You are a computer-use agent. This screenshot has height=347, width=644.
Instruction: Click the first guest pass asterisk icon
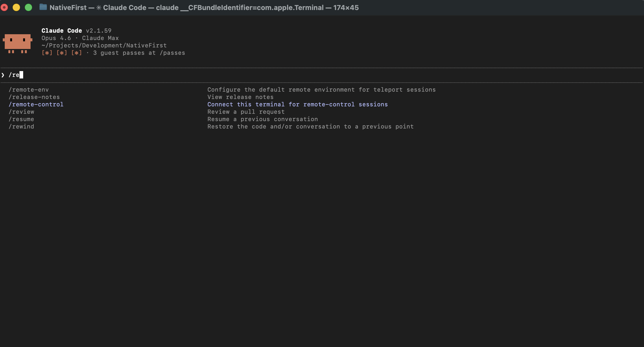click(x=47, y=53)
